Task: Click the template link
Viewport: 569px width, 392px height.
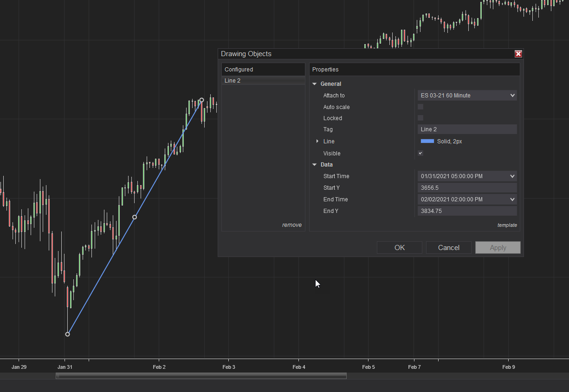Action: (507, 225)
